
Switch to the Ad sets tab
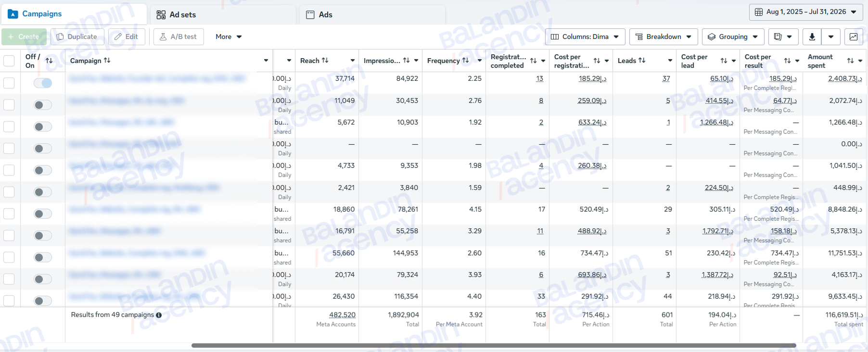pos(223,14)
